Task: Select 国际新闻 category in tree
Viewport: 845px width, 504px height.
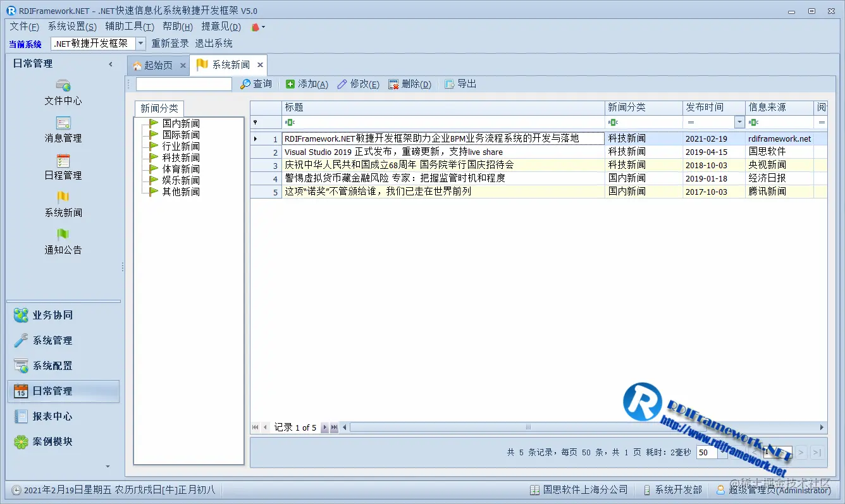Action: click(181, 135)
